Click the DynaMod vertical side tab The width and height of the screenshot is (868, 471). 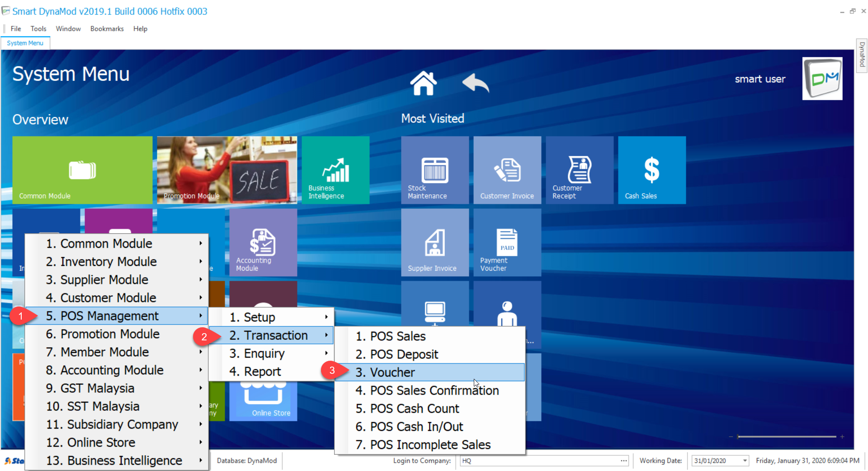coord(862,55)
